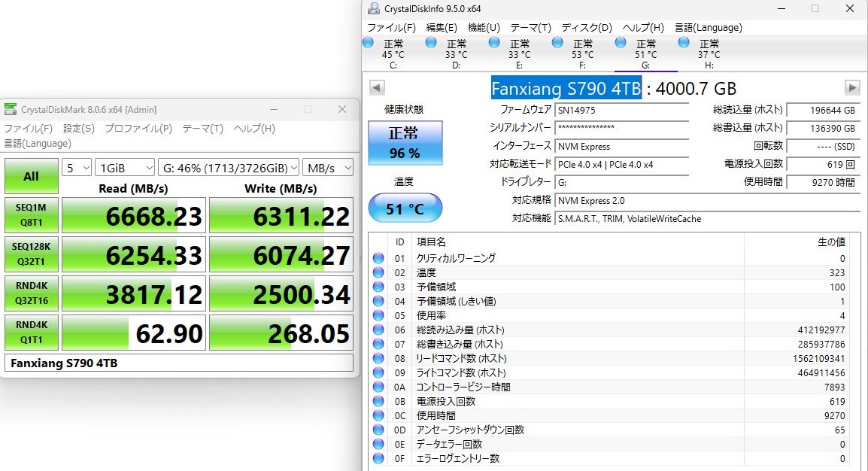
Task: Click the masked シリアルナンバー field
Action: point(621,128)
